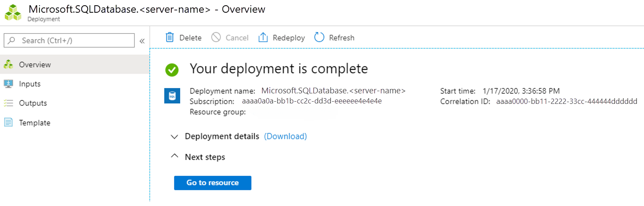Click the start time value 1/17/2020
The height and width of the screenshot is (206, 644).
click(x=521, y=91)
